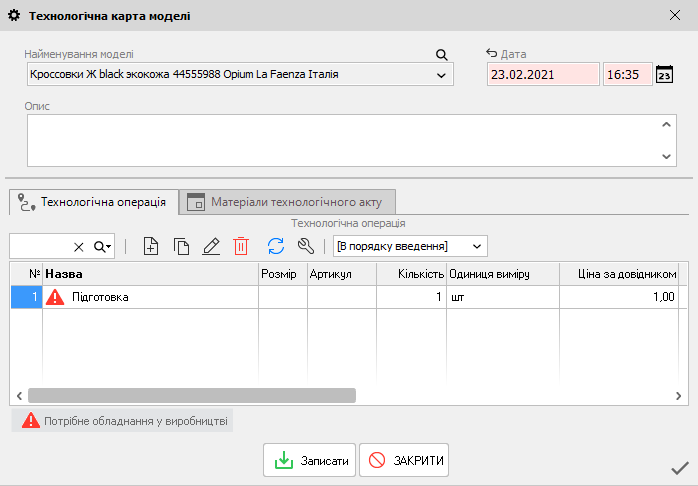The height and width of the screenshot is (486, 698).
Task: Clear the search field with X
Action: tap(79, 246)
